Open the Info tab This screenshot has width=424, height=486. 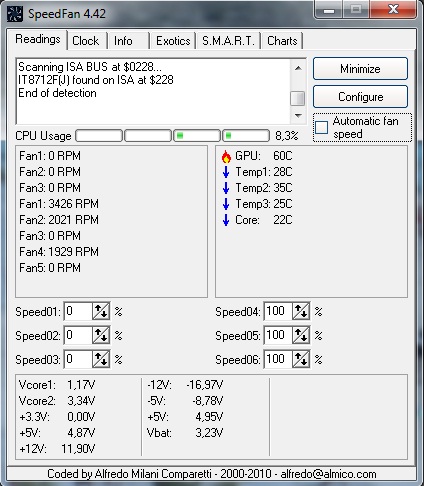click(x=123, y=41)
